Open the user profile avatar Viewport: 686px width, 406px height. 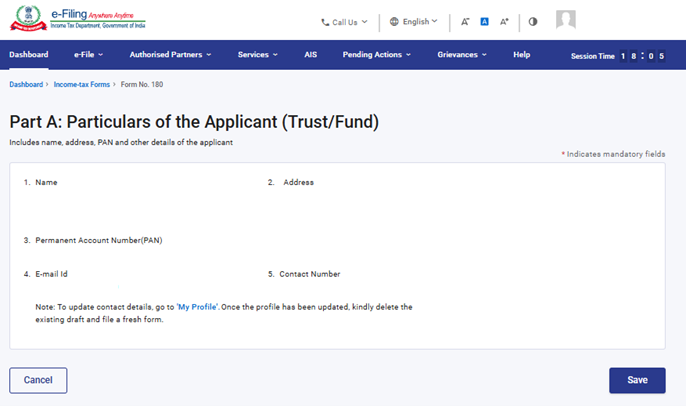coord(566,20)
